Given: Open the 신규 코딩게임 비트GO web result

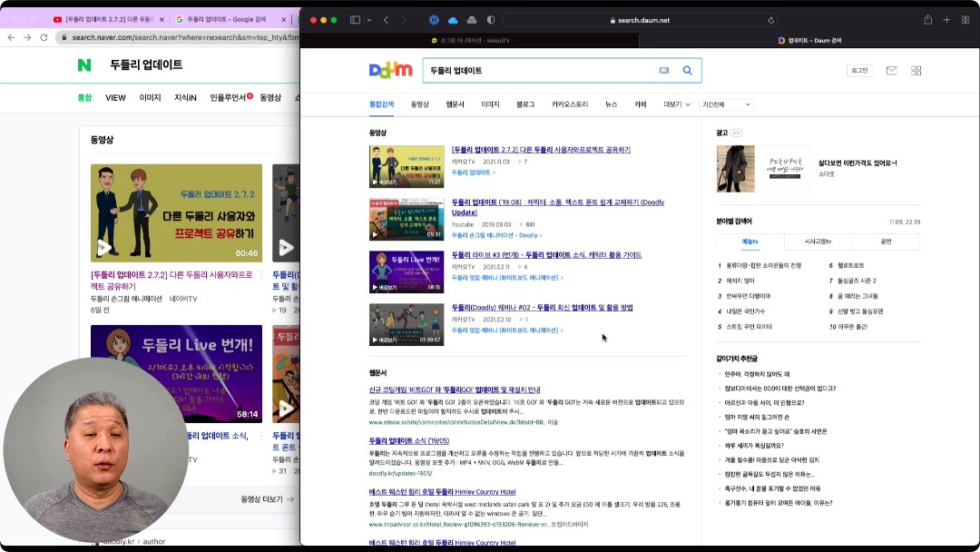Looking at the screenshot, I should [455, 389].
